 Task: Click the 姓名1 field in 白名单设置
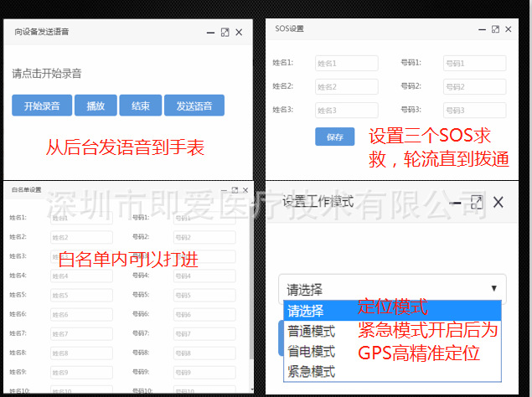tap(81, 218)
